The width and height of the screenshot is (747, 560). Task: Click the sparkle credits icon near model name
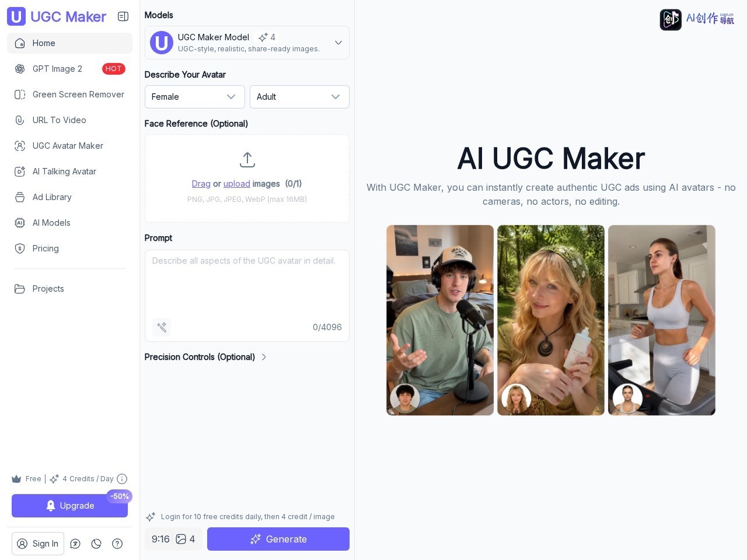pyautogui.click(x=263, y=37)
